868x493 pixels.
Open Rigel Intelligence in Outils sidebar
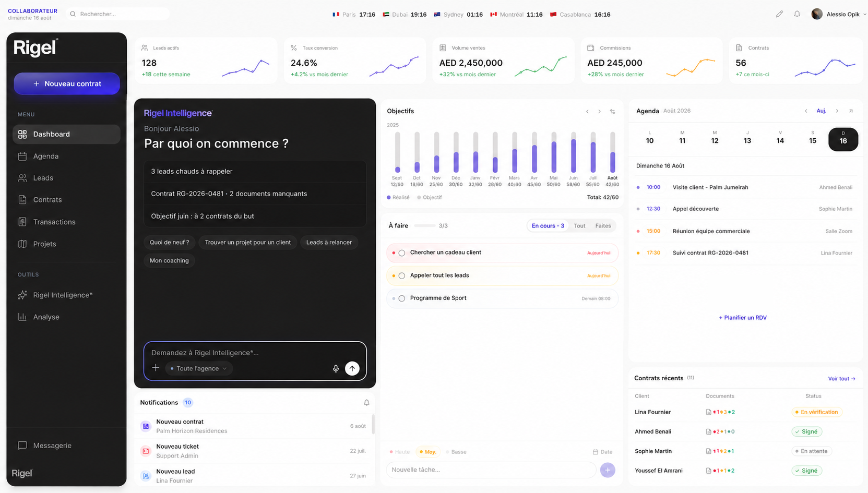[66, 295]
